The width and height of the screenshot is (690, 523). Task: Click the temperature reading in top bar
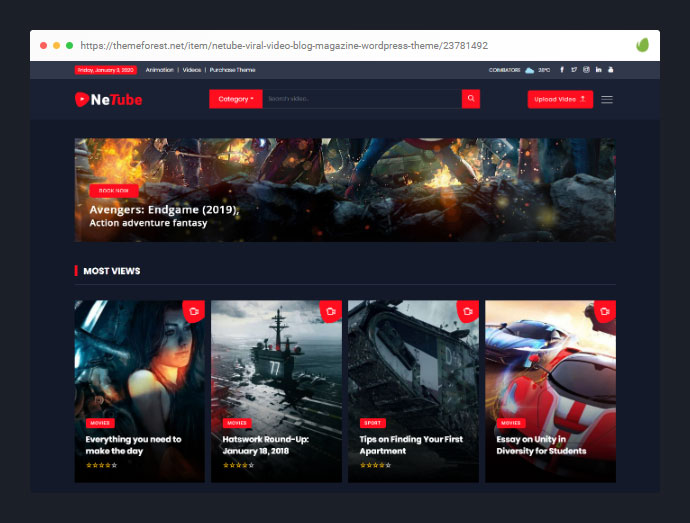544,70
